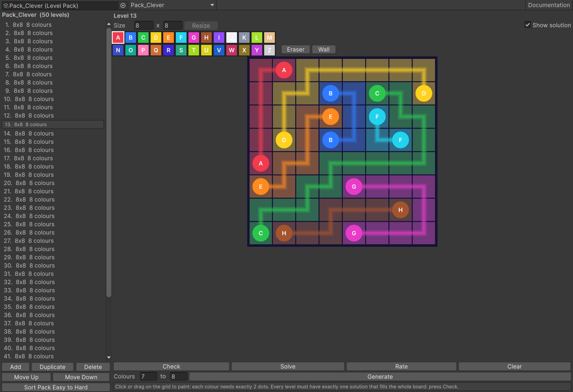The image size is (573, 392).
Task: Add a new level
Action: (x=16, y=367)
